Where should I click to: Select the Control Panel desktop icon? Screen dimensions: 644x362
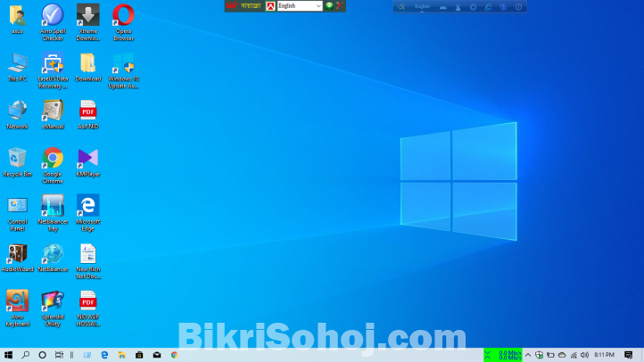17,206
